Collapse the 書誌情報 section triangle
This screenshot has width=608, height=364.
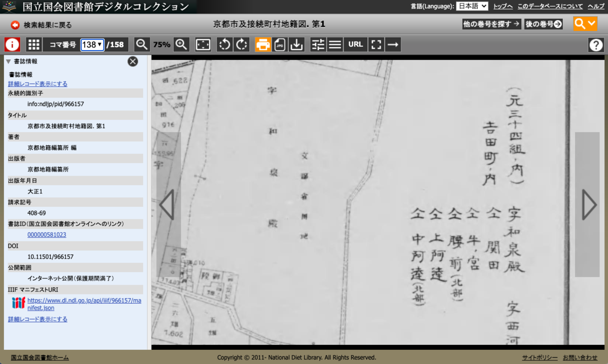tap(8, 61)
